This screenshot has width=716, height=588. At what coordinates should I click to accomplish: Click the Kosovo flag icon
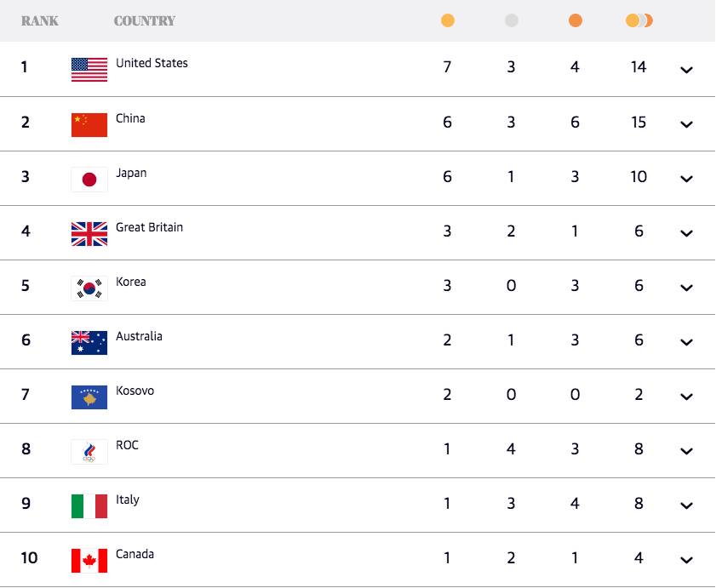(x=89, y=397)
